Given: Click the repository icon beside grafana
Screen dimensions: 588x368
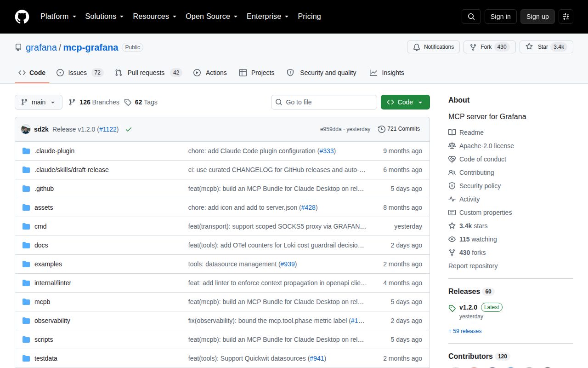Looking at the screenshot, I should point(18,47).
